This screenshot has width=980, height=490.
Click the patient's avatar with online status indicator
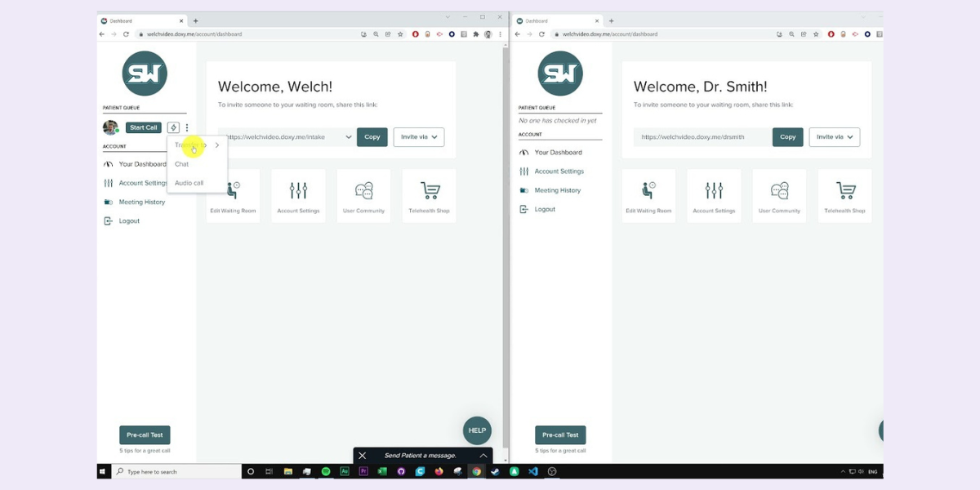109,127
